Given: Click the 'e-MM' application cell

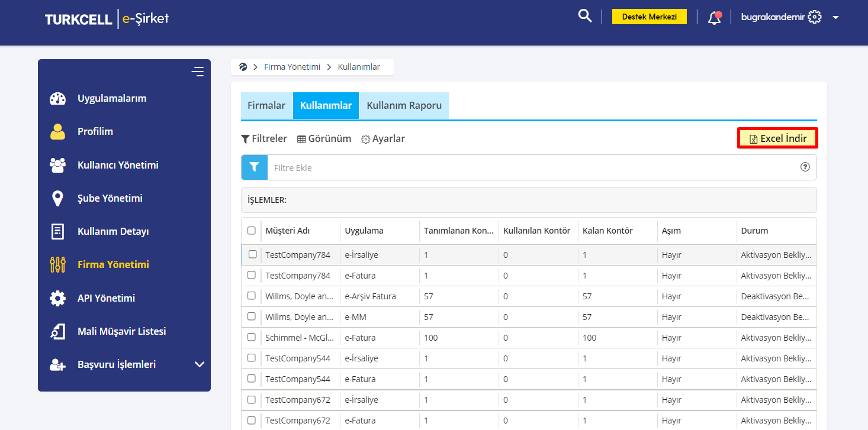Looking at the screenshot, I should (x=356, y=317).
